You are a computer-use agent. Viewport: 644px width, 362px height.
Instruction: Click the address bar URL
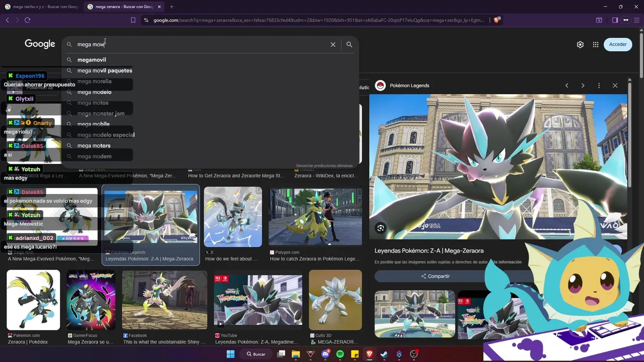(318, 20)
